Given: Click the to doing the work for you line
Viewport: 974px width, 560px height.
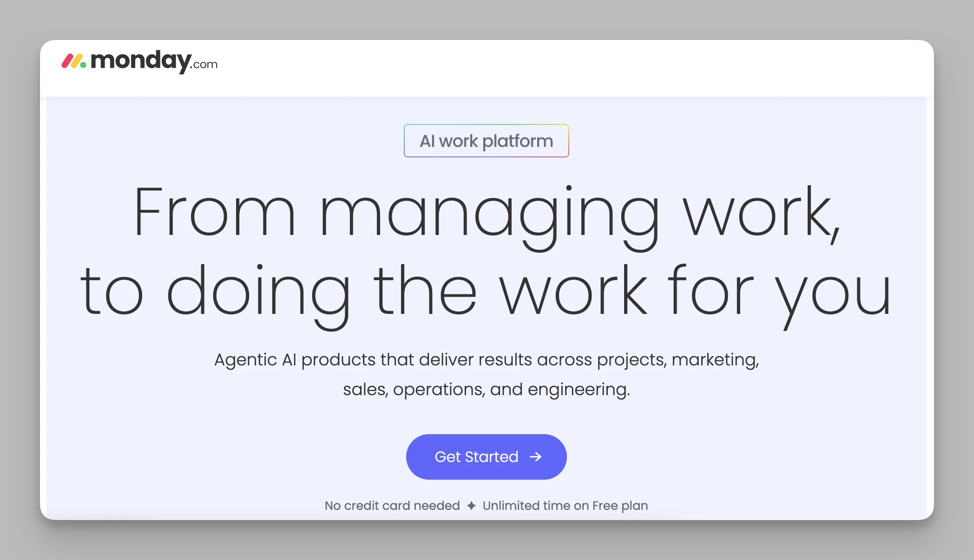Looking at the screenshot, I should point(486,292).
